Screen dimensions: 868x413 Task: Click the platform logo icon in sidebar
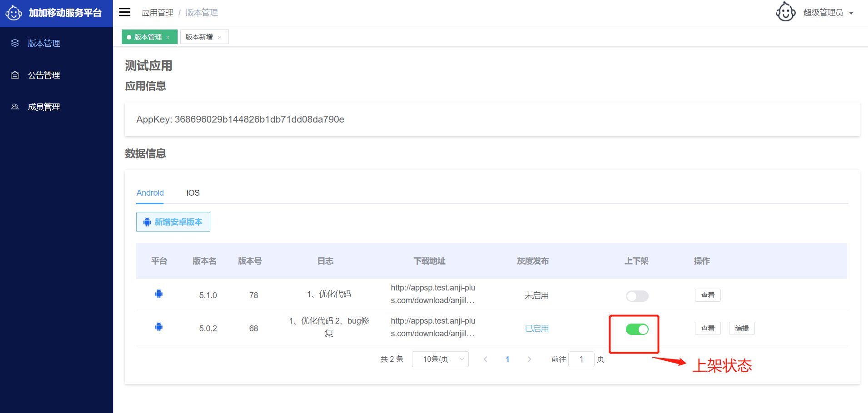coord(14,13)
